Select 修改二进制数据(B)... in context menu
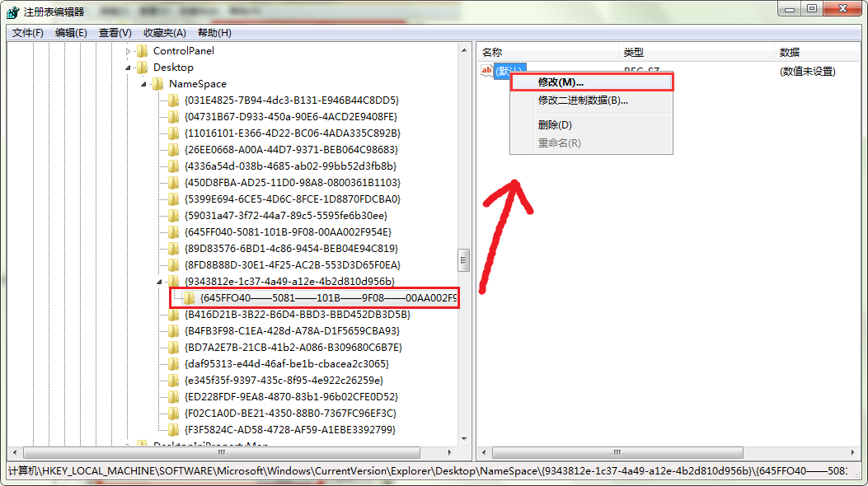 click(x=583, y=100)
